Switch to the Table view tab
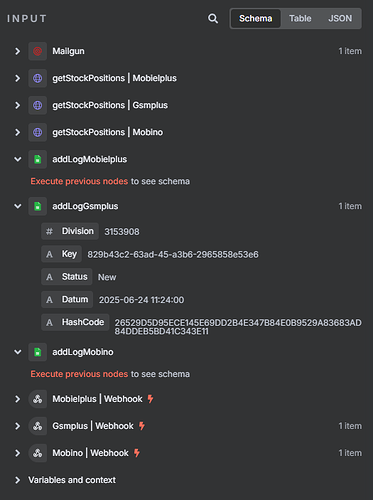This screenshot has width=373, height=500. tap(300, 19)
